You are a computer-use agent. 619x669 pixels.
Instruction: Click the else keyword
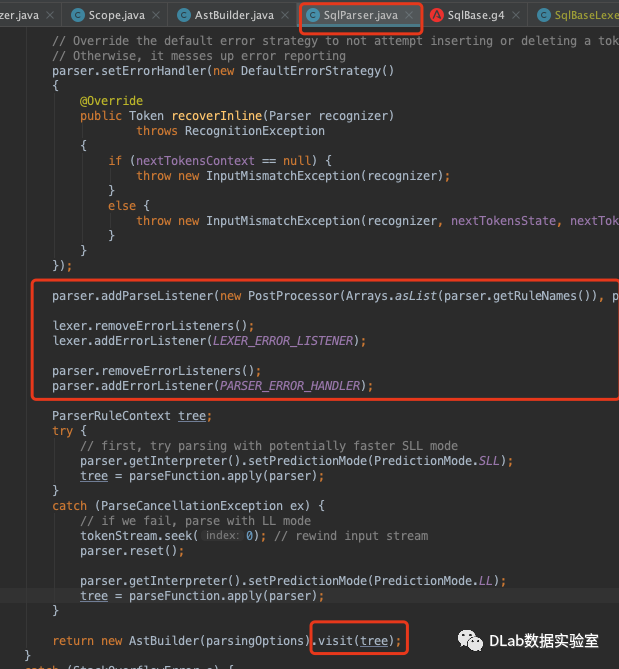(122, 206)
